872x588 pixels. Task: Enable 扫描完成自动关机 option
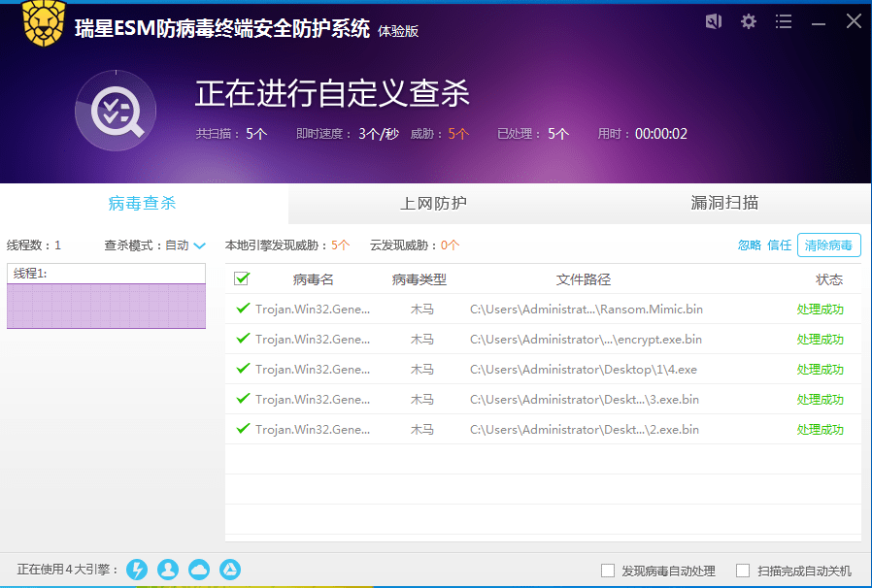(x=743, y=571)
